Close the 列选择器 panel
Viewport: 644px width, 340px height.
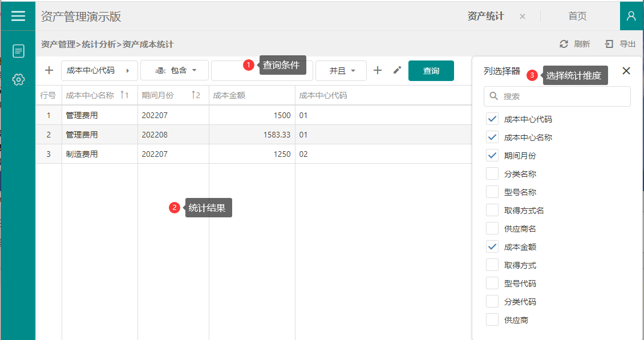pyautogui.click(x=626, y=71)
